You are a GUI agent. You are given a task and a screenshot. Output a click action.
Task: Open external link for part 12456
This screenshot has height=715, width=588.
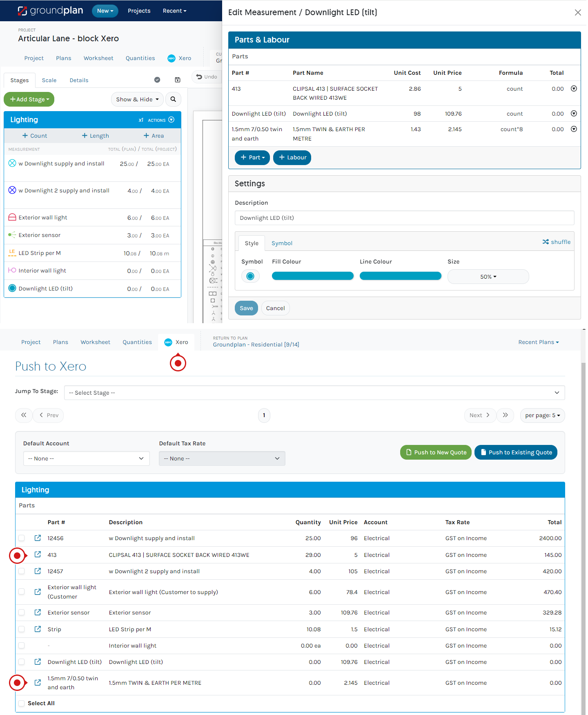pos(38,538)
